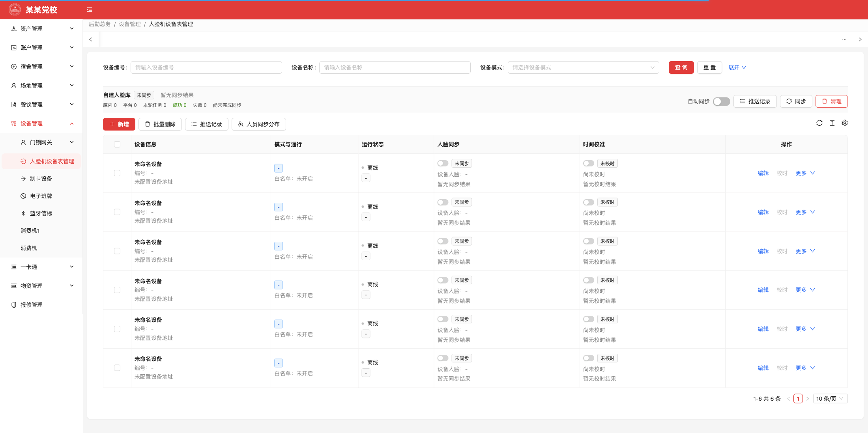Viewport: 868px width, 433px height.
Task: Expand the 门锁网关 submenu
Action: (41, 142)
